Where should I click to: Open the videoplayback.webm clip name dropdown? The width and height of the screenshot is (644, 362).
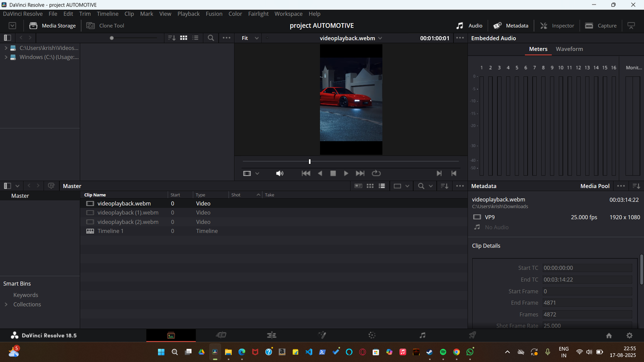[380, 38]
